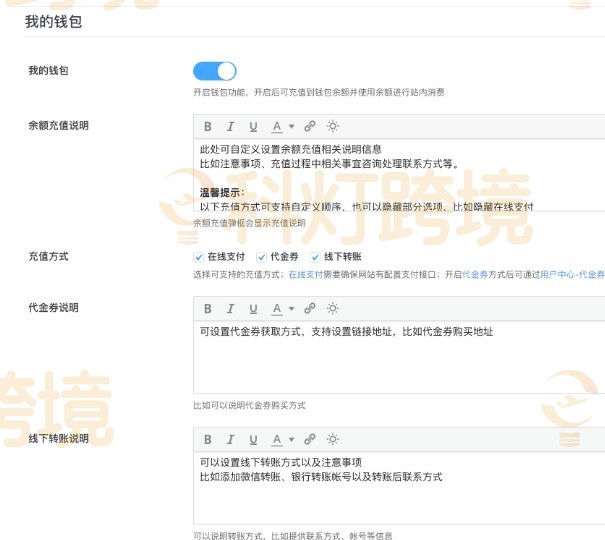Click the 充值方式 field label
Image resolution: width=605 pixels, height=540 pixels.
click(x=48, y=256)
